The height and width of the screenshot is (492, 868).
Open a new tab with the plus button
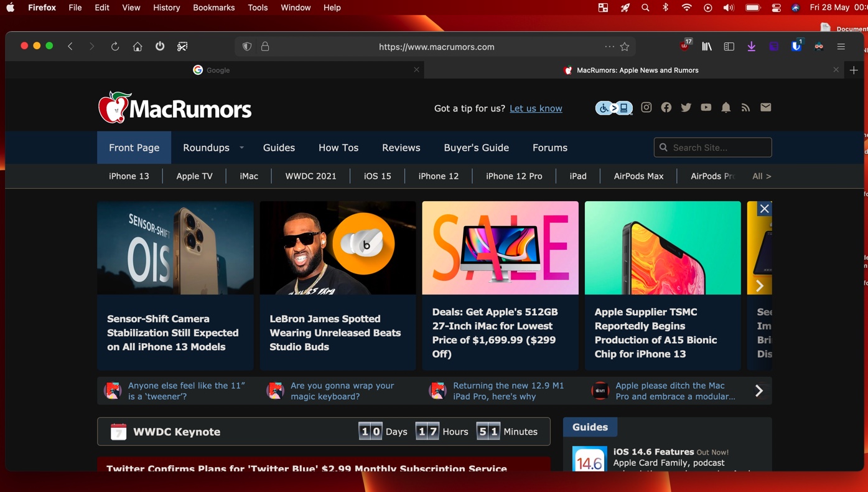pos(854,70)
